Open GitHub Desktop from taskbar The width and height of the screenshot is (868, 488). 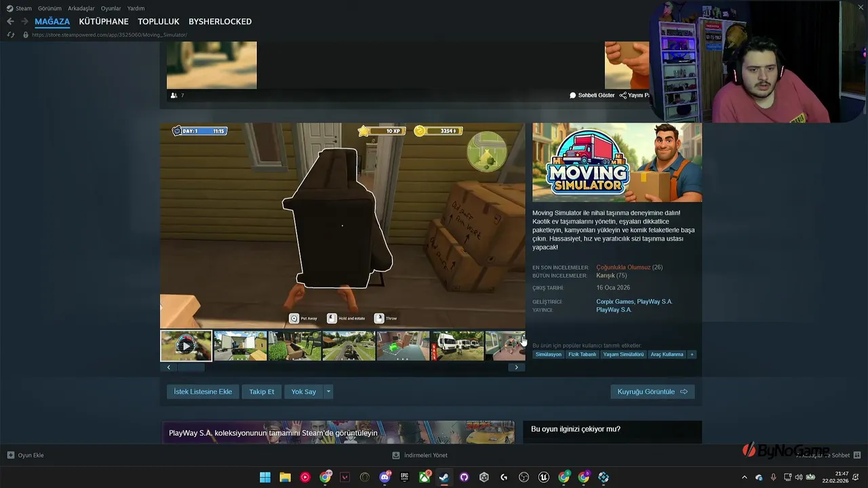point(465,477)
